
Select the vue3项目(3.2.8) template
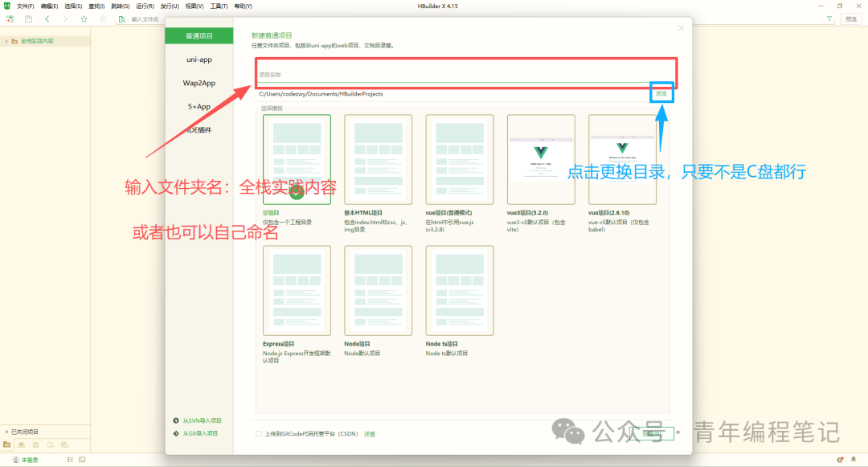coord(541,160)
